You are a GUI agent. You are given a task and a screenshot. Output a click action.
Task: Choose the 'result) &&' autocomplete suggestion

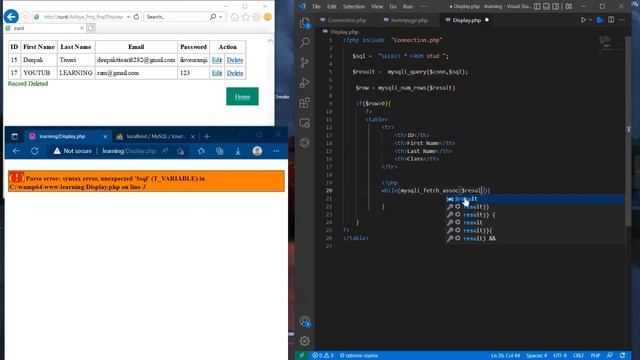click(x=535, y=238)
